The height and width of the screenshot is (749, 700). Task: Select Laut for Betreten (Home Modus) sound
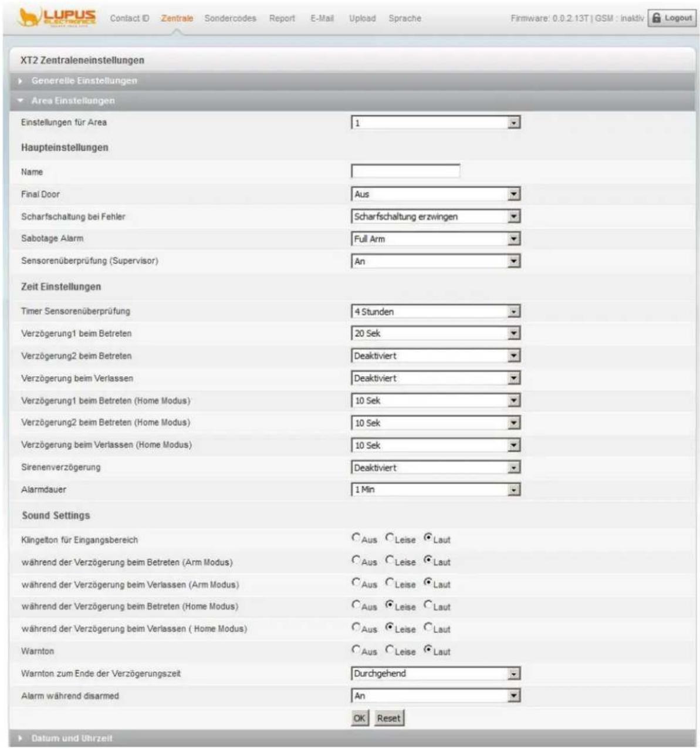point(428,604)
